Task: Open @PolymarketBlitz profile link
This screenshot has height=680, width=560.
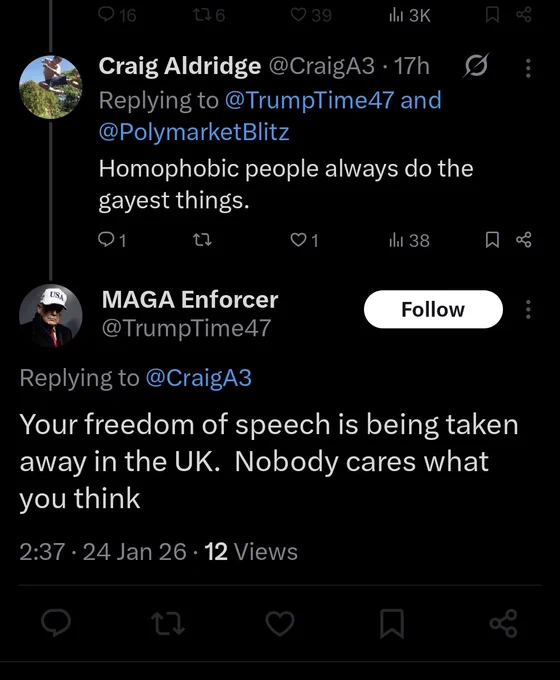Action: pos(194,132)
